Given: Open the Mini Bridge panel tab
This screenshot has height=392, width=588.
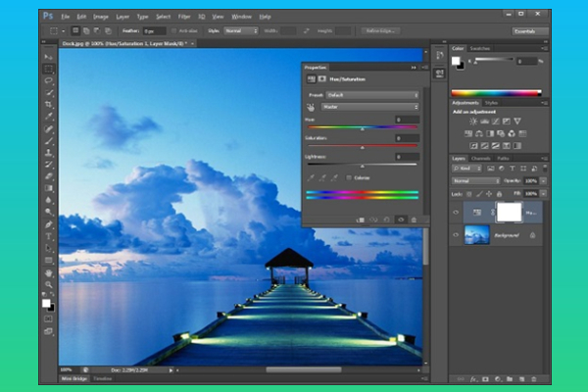Looking at the screenshot, I should coord(75,377).
